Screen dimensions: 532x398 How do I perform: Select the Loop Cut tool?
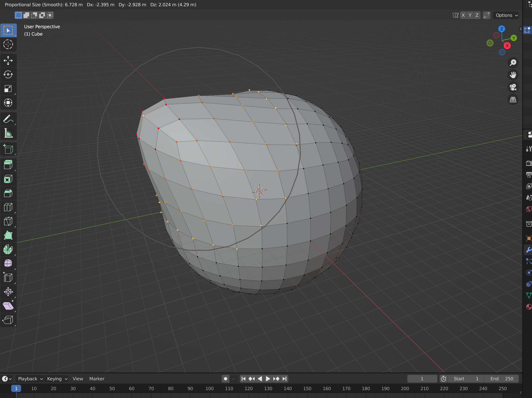coord(8,207)
